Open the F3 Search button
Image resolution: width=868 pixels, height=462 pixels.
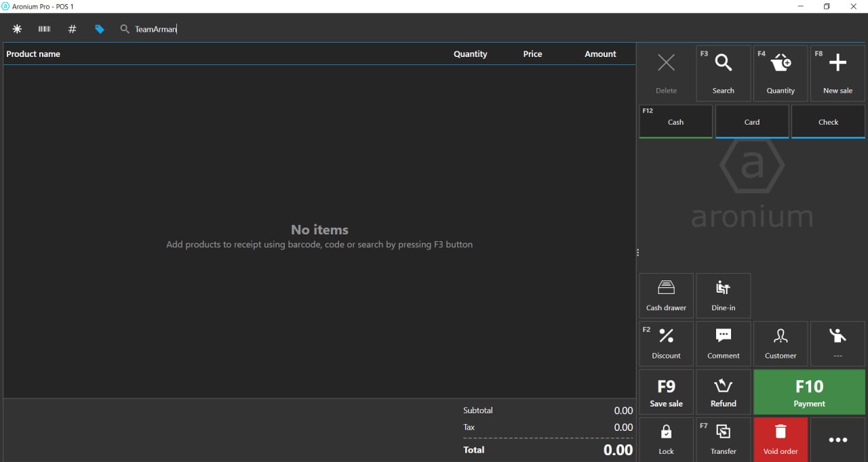click(724, 73)
